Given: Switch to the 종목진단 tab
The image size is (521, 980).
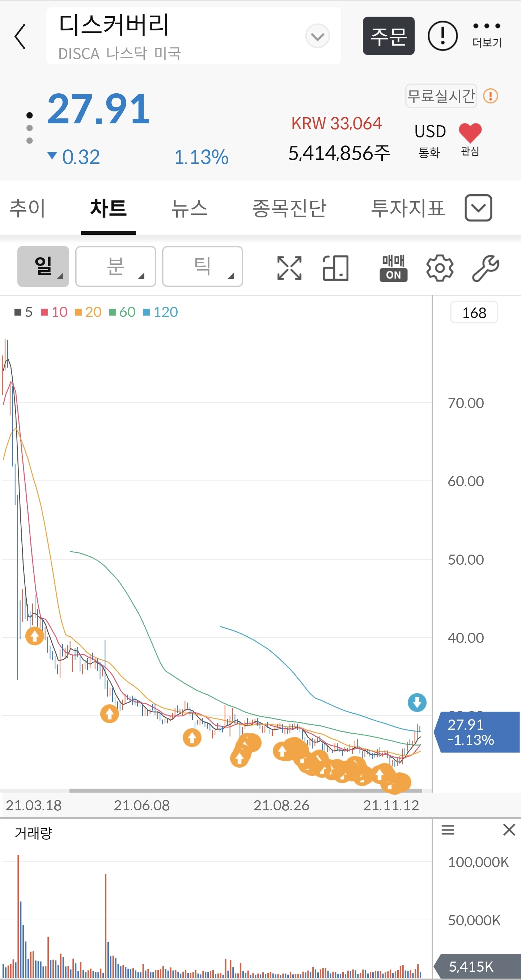Looking at the screenshot, I should pyautogui.click(x=289, y=208).
